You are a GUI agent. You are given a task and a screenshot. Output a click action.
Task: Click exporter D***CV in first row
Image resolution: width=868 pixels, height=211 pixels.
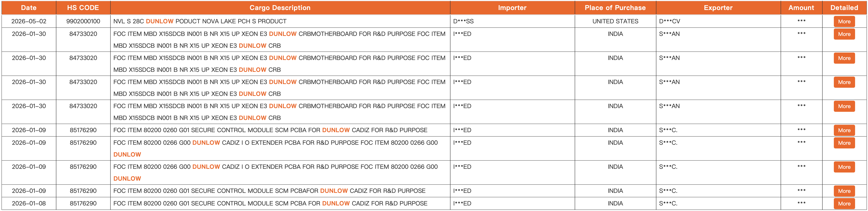(x=669, y=21)
